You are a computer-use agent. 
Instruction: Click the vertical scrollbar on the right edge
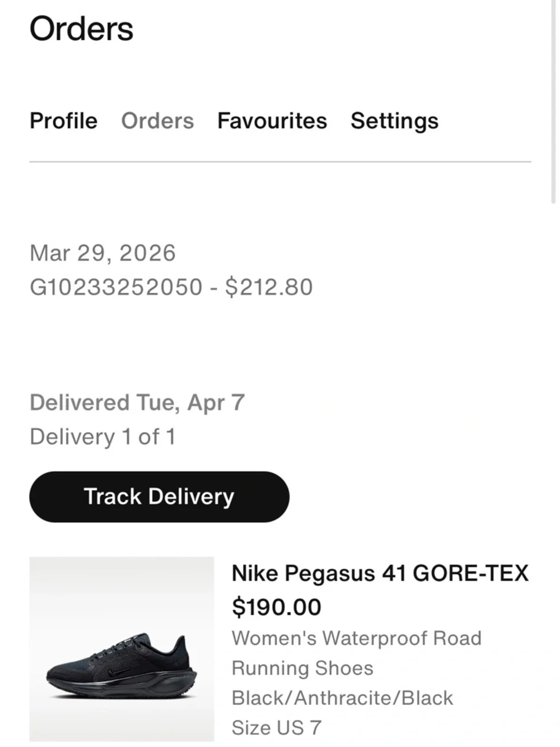click(554, 101)
